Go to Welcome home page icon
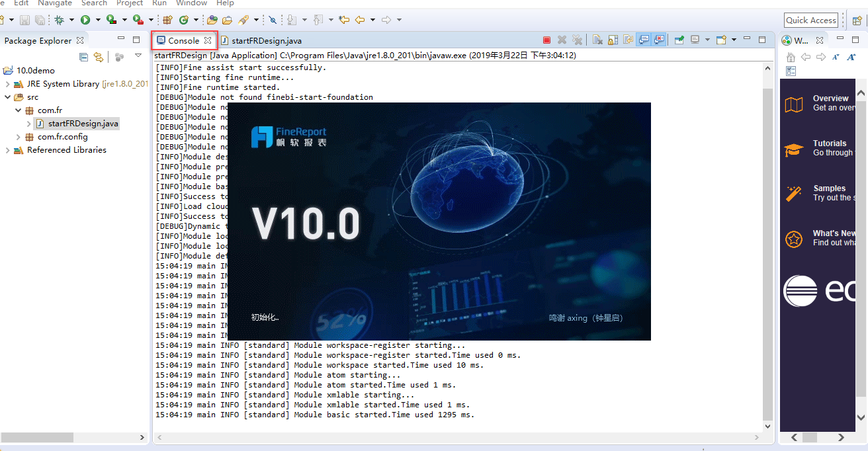Screen dimensions: 868x451 click(791, 57)
